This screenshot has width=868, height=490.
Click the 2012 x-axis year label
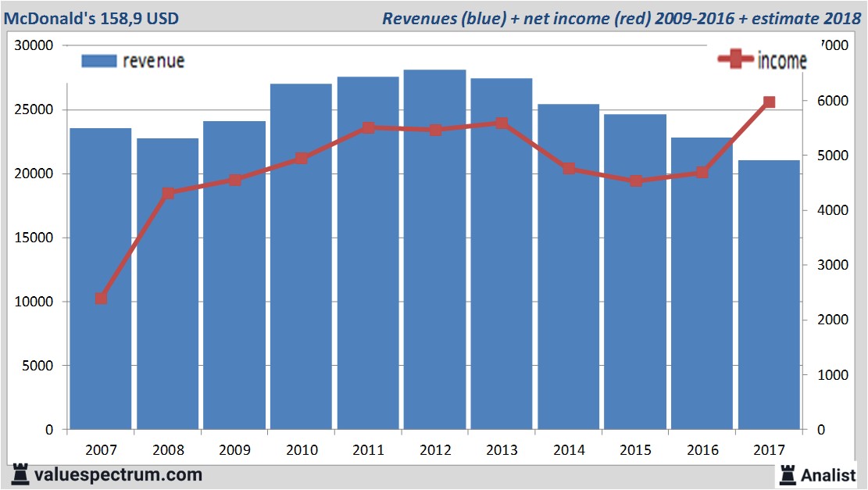pos(435,449)
